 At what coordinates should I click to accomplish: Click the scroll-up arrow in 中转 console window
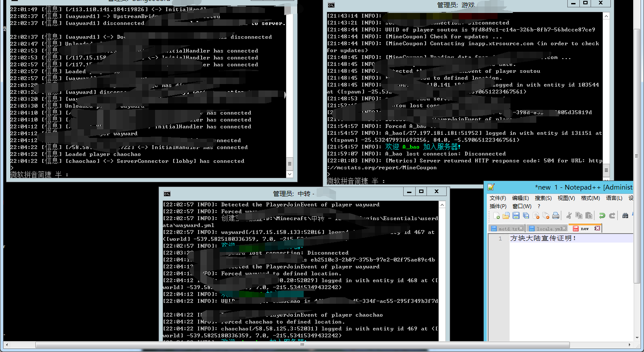(x=442, y=205)
